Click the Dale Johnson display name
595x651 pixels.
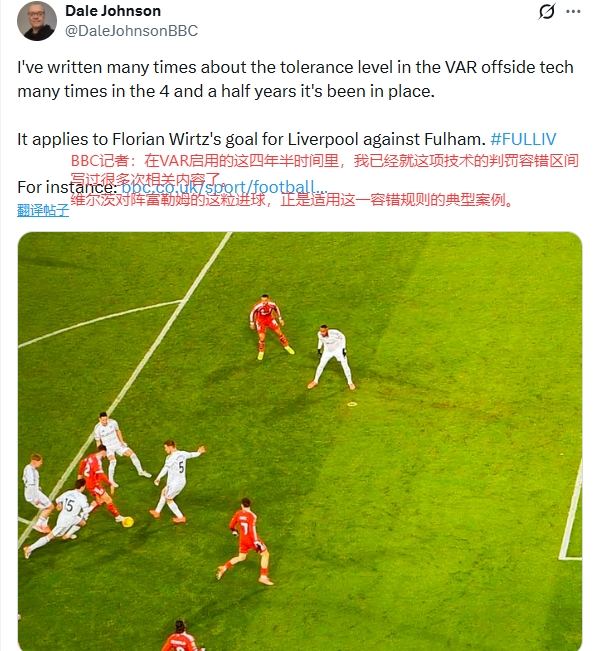click(x=113, y=11)
